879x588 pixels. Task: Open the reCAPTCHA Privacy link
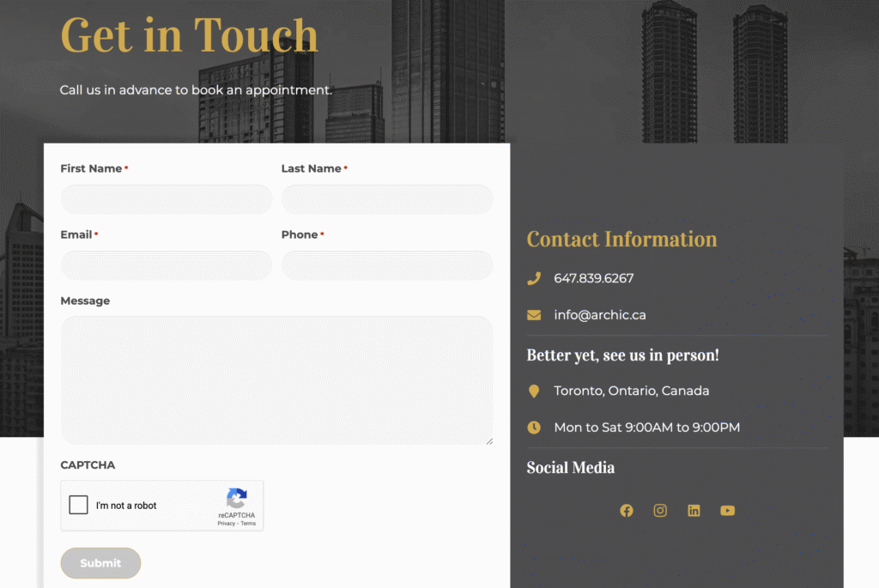[x=226, y=524]
